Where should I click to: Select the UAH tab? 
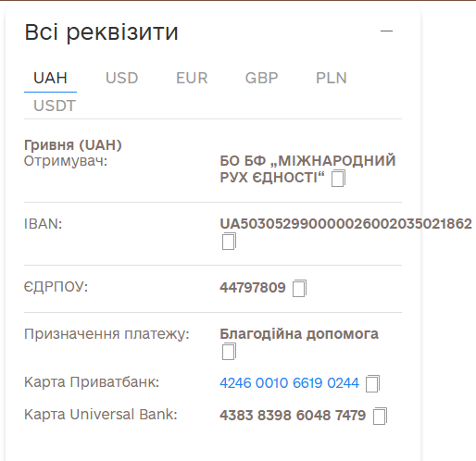tap(50, 78)
